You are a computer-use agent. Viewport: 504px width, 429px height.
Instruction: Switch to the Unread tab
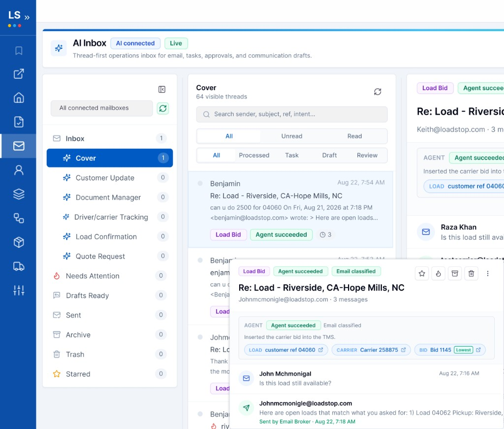291,136
